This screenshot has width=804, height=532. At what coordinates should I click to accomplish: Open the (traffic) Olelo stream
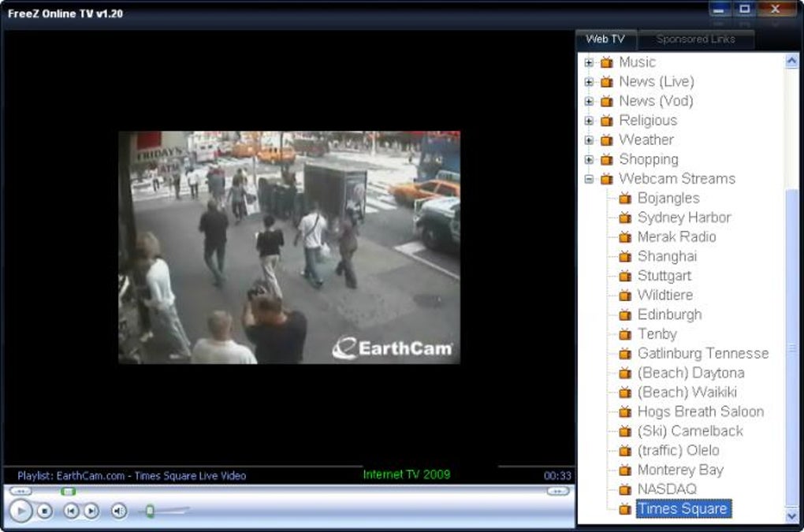tap(679, 451)
